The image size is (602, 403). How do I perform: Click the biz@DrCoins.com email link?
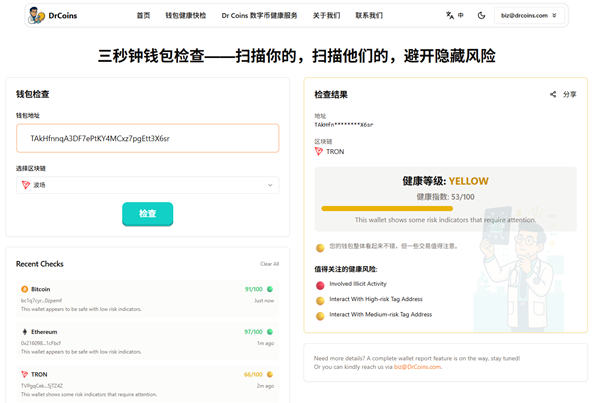[417, 367]
